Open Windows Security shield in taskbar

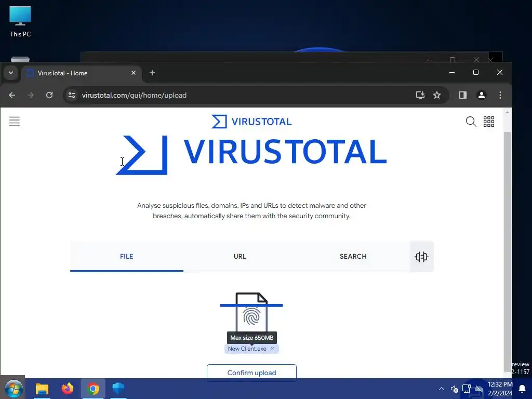tap(118, 389)
